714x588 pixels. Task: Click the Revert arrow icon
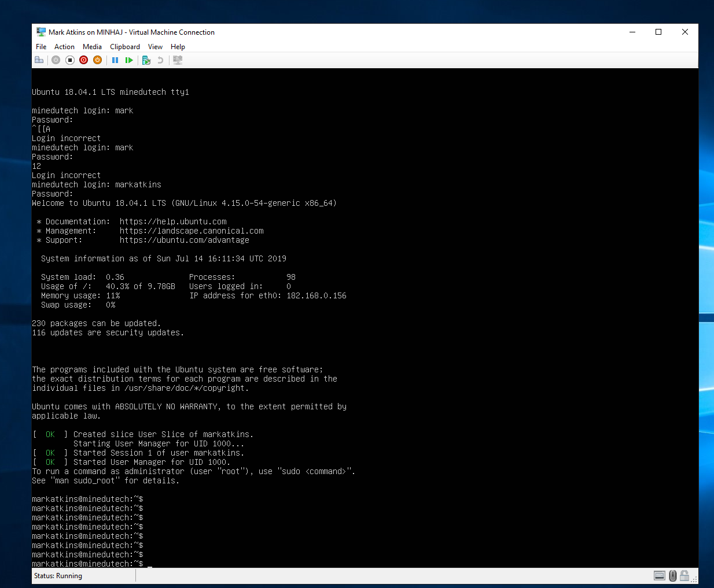160,60
